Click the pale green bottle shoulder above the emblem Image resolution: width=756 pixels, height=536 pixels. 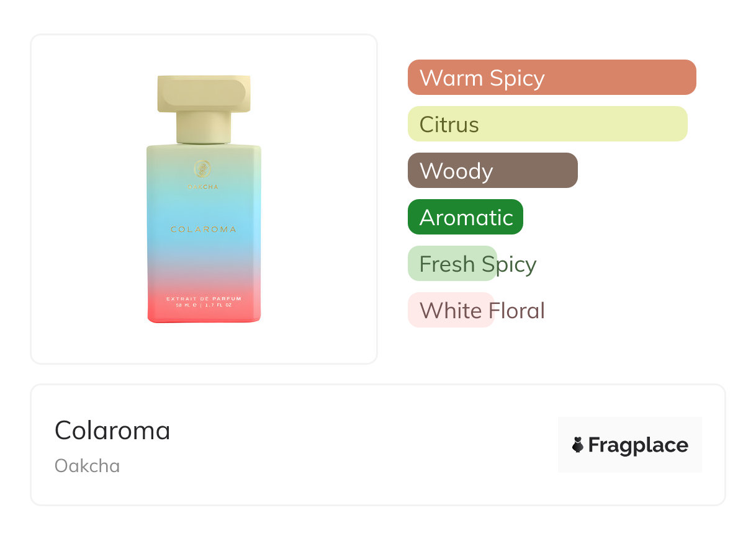point(204,151)
